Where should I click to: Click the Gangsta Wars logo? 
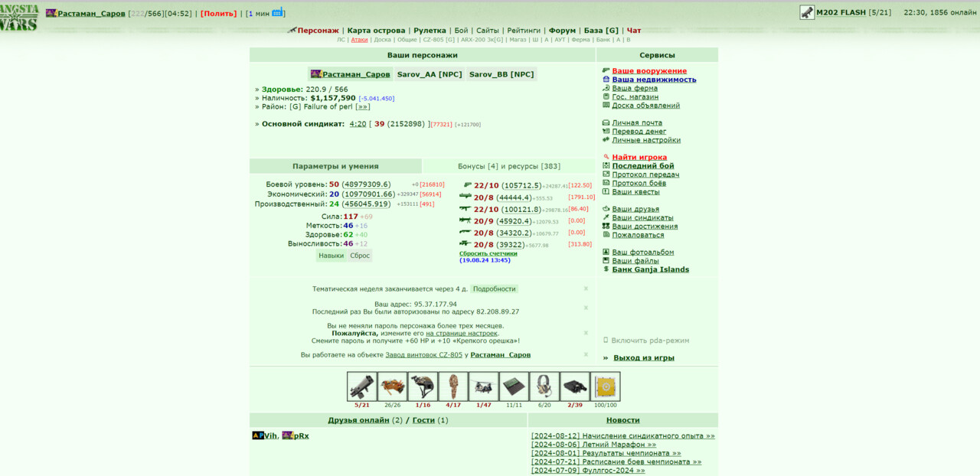(x=19, y=17)
